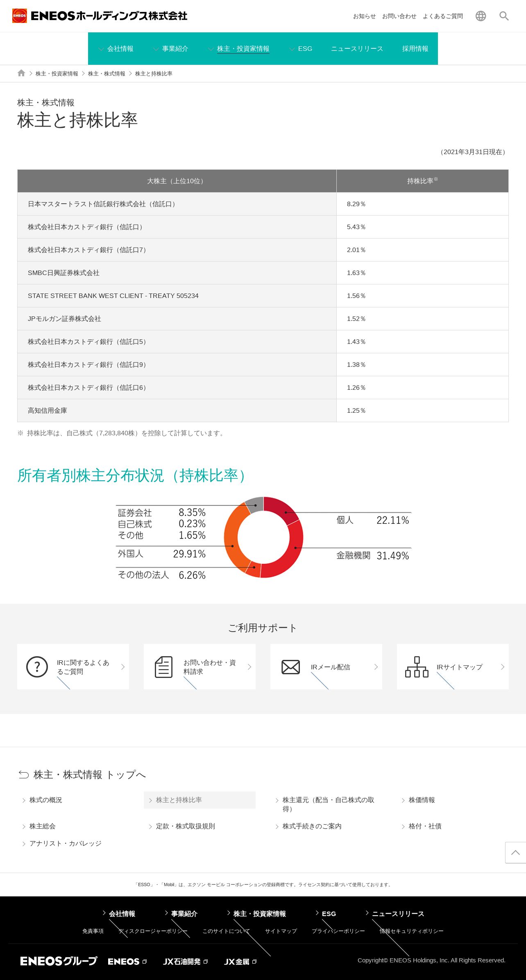Open ディスクロージャーポリシー footer link

[x=153, y=931]
